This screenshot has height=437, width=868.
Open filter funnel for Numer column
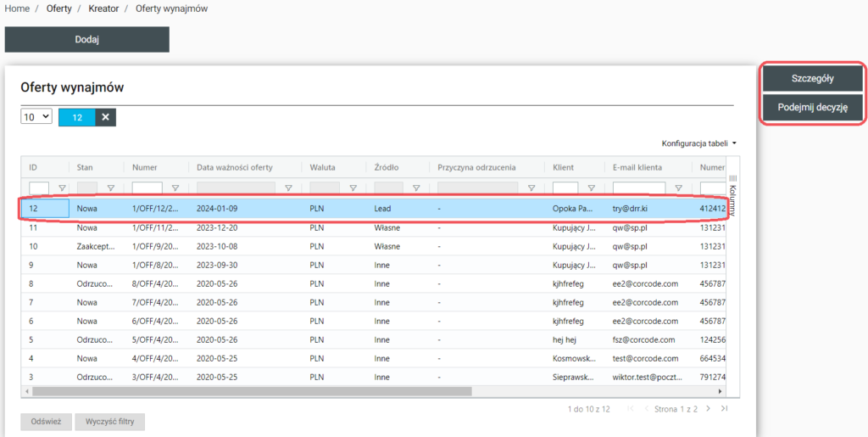(175, 188)
